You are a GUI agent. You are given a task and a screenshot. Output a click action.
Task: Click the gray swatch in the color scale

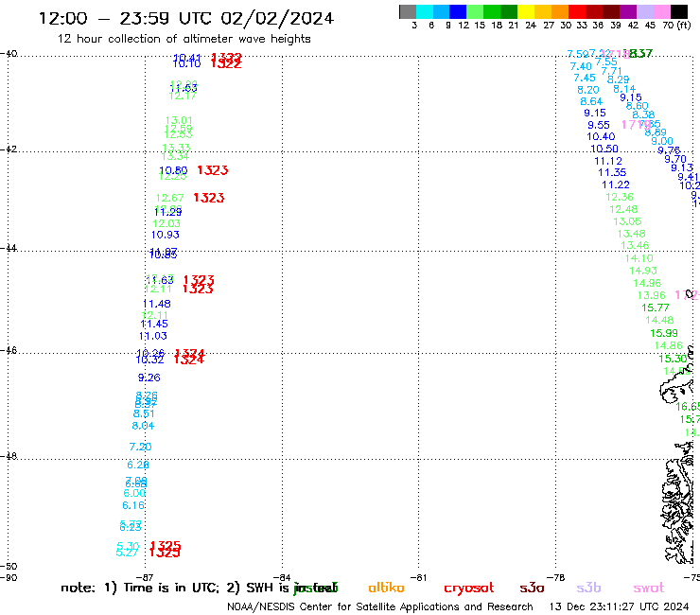(408, 11)
